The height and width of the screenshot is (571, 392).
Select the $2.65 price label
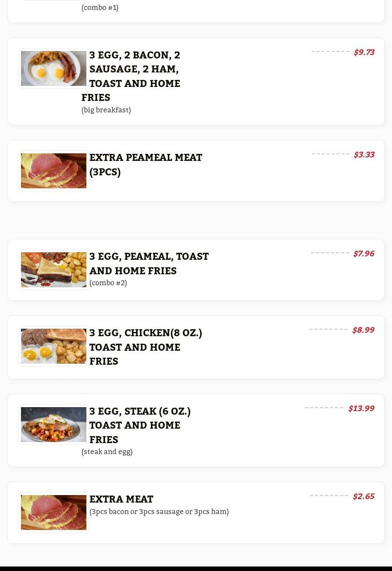[363, 496]
